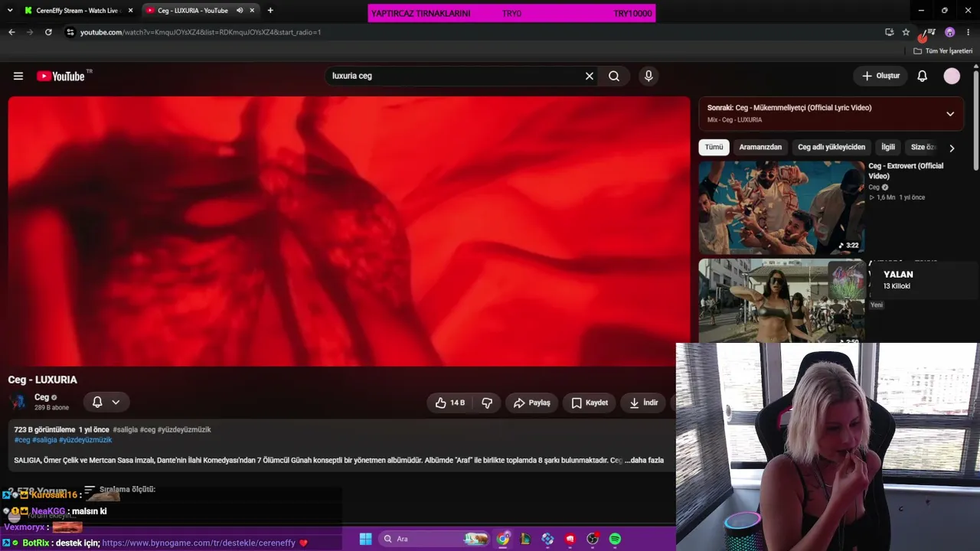This screenshot has height=551, width=980.
Task: Clear the search box text
Action: (590, 76)
